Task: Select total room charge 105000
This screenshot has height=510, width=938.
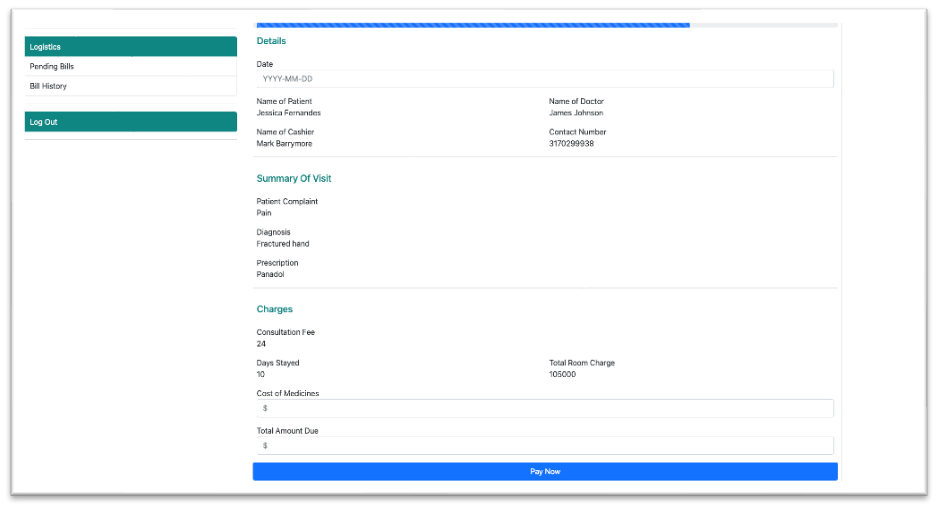Action: [562, 374]
